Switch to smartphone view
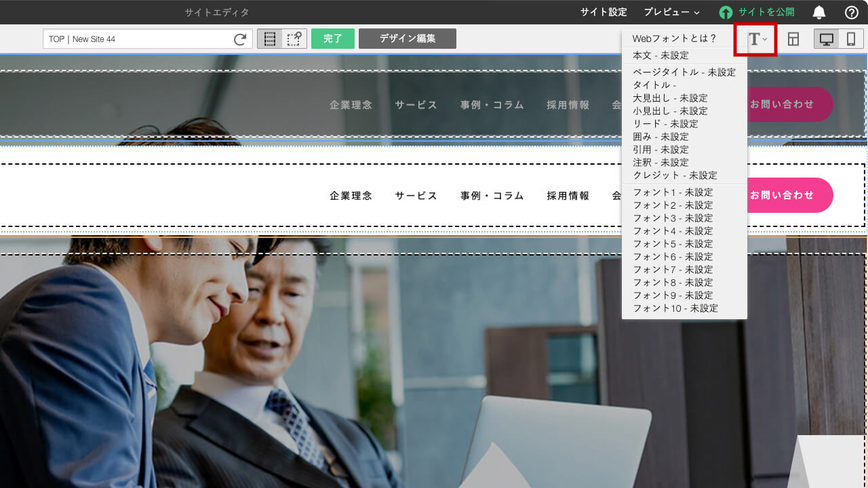Screen dimensions: 868x488 click(850, 39)
